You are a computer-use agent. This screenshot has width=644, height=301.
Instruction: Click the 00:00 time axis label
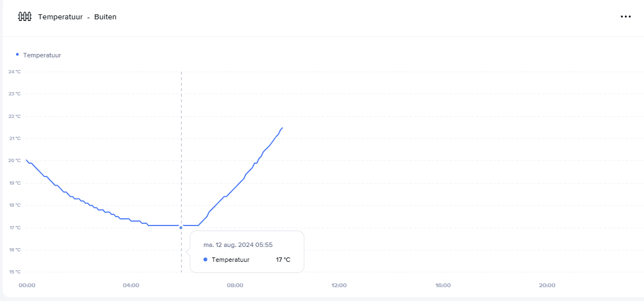[x=27, y=286]
